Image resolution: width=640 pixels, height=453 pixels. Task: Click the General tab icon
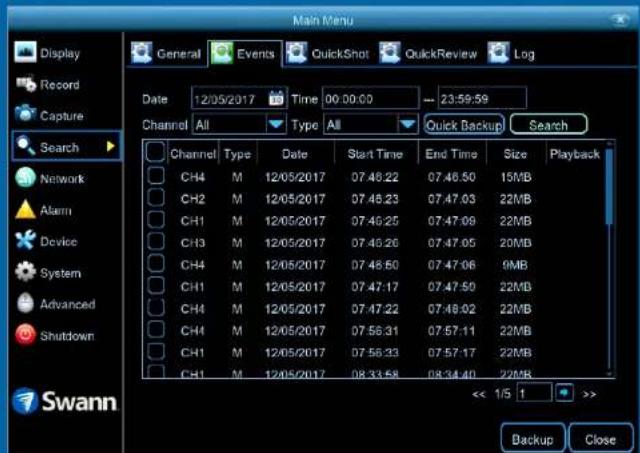point(142,53)
